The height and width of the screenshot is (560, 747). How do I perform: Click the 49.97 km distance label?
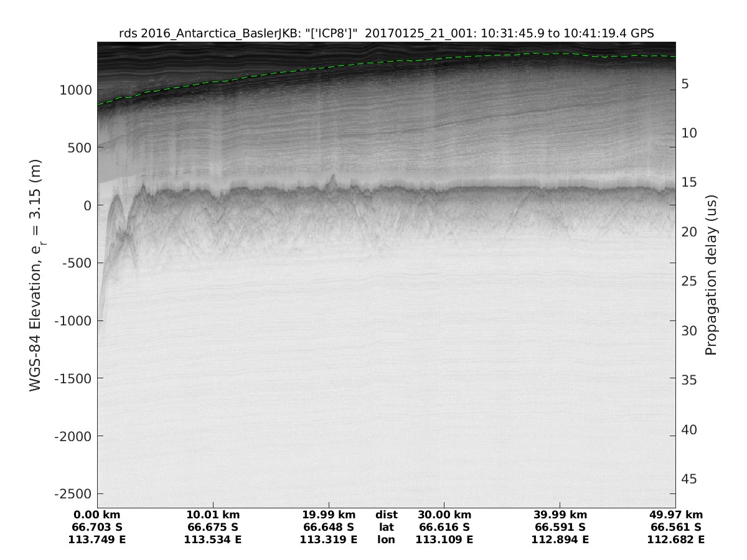(x=676, y=515)
